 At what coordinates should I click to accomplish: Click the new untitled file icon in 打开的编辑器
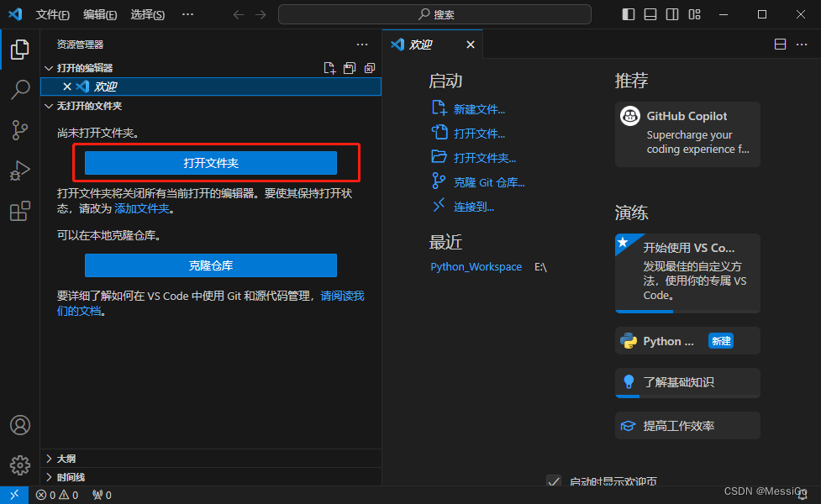click(x=329, y=68)
